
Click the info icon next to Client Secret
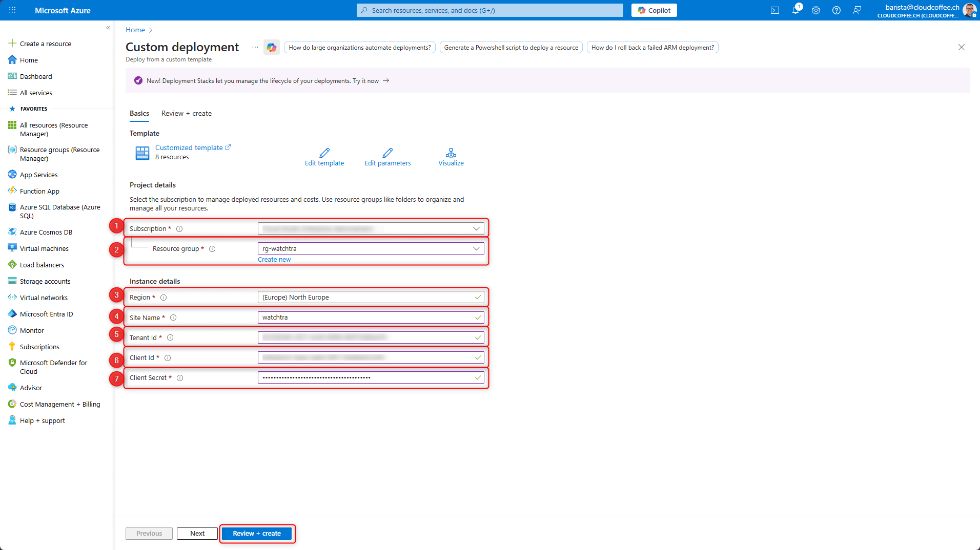pos(180,378)
